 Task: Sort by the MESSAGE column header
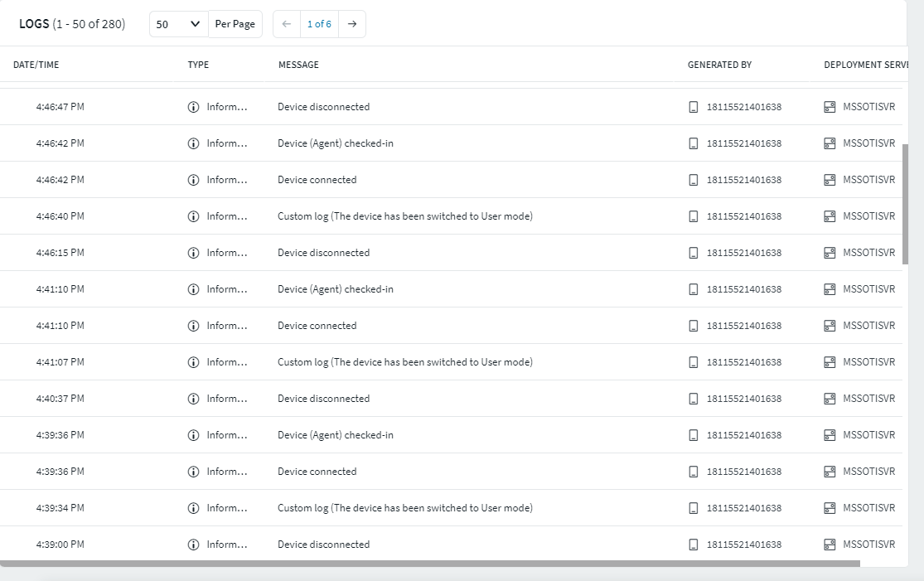(298, 65)
